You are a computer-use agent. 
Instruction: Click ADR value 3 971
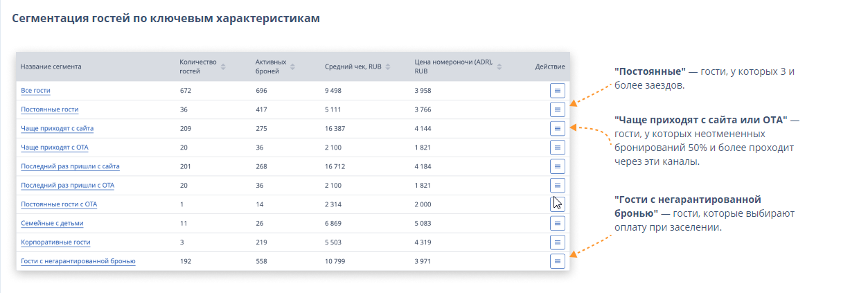tap(423, 261)
